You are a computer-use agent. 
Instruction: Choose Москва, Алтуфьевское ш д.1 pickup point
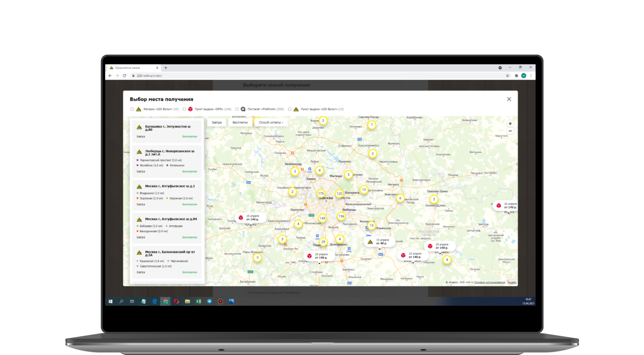(167, 196)
